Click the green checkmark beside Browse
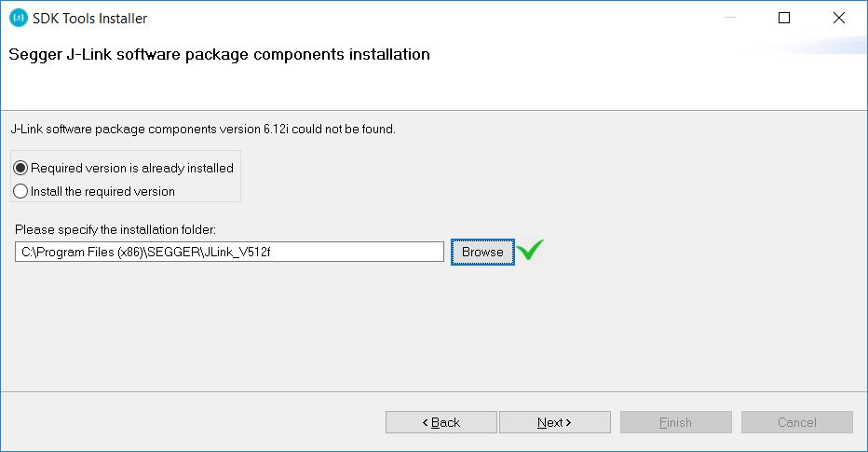The image size is (868, 452). pyautogui.click(x=530, y=250)
